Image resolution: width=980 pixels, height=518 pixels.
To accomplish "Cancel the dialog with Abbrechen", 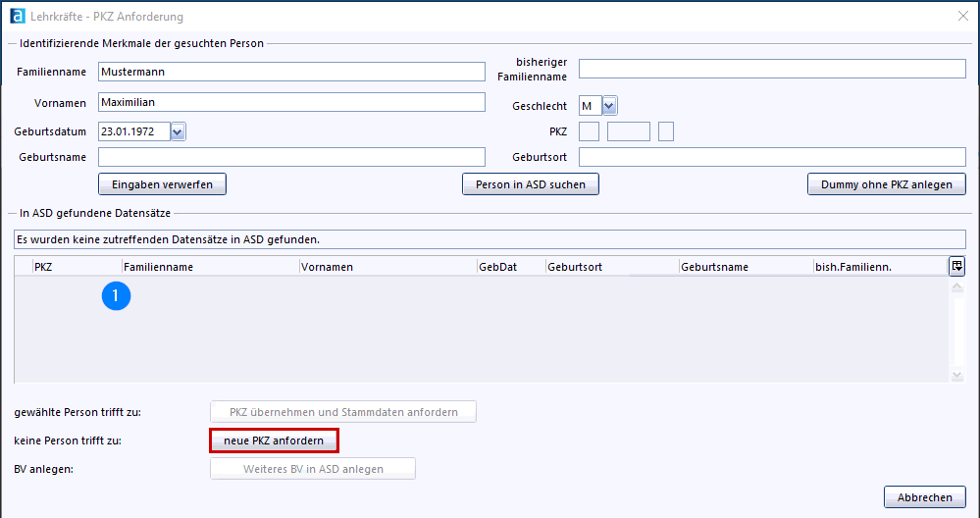I will tap(924, 497).
